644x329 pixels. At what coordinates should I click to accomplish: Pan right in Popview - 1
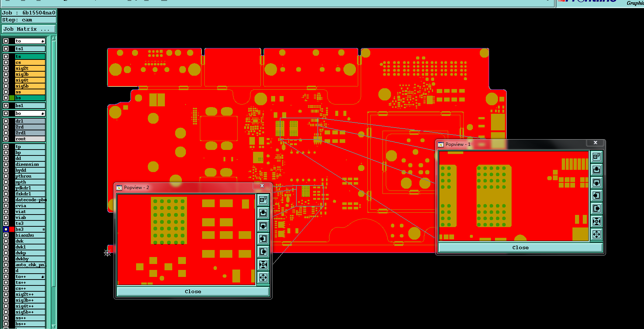click(x=596, y=209)
